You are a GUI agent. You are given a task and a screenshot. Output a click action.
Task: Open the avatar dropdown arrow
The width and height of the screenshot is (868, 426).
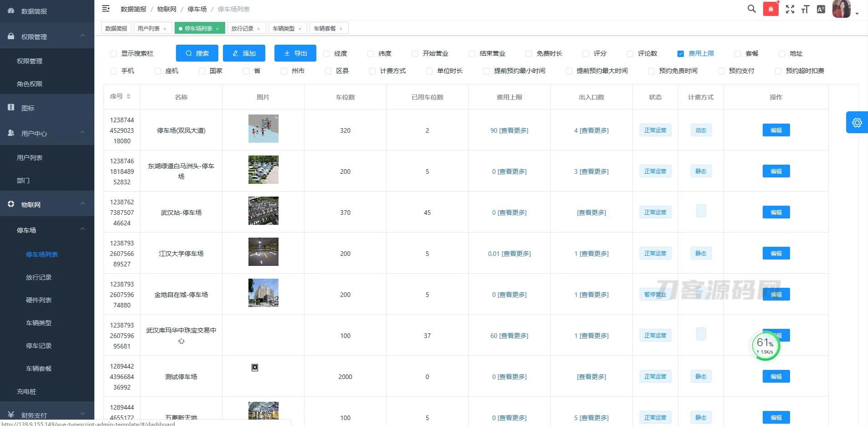click(857, 14)
